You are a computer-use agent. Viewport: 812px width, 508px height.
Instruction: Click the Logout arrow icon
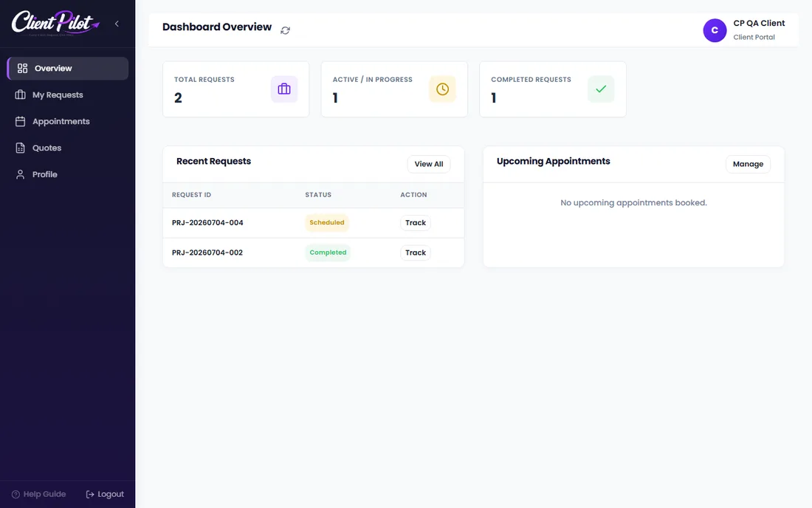90,495
